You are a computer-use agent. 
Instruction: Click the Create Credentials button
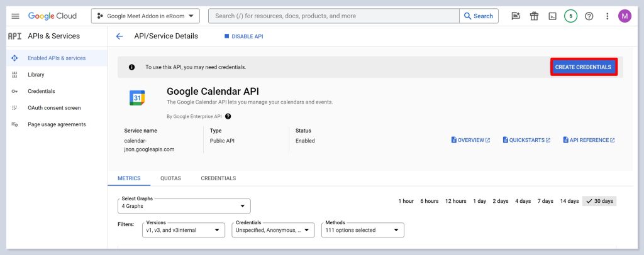(583, 67)
